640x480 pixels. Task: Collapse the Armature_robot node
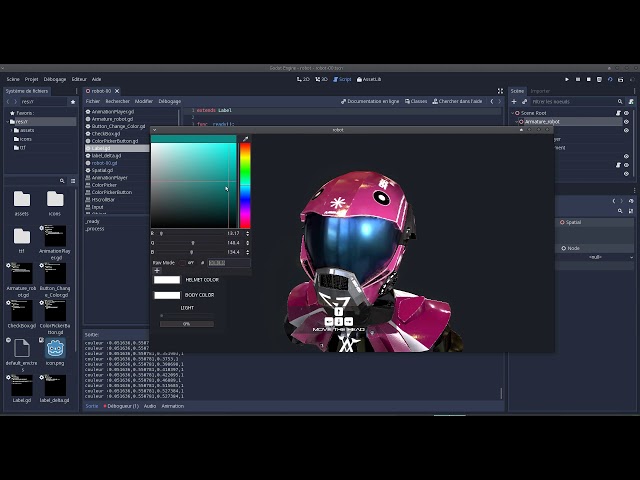click(517, 122)
